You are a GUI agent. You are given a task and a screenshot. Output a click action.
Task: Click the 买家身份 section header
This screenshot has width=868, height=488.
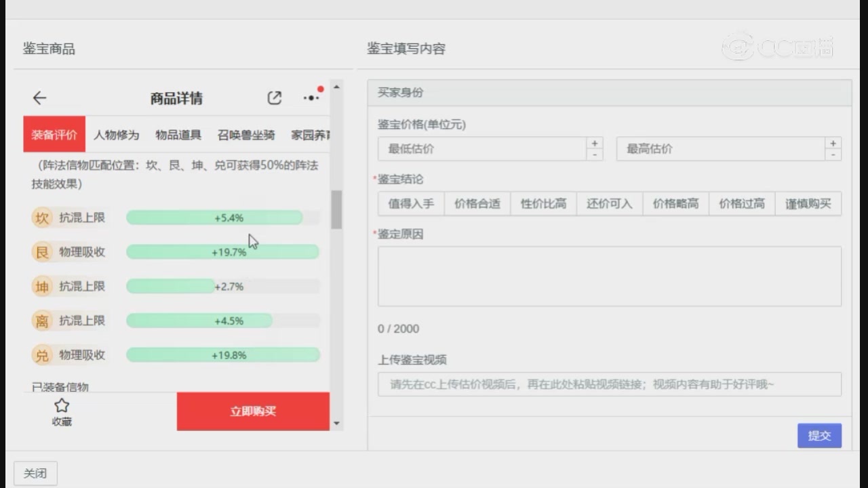coord(610,93)
